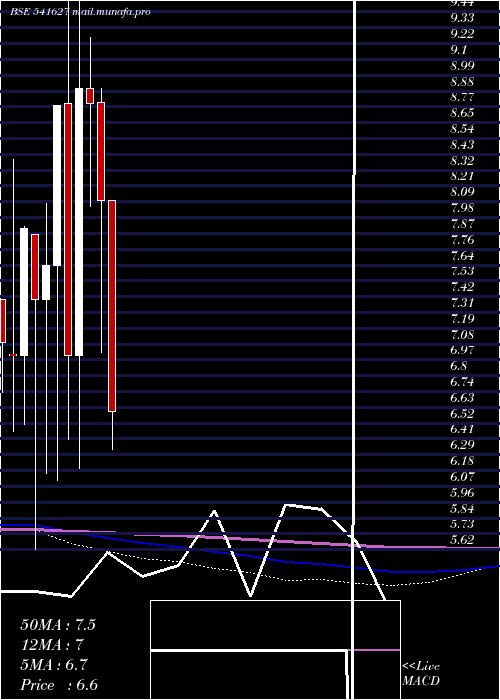Image resolution: width=500 pixels, height=700 pixels.
Task: Click the 5.84 price axis label
Action: pyautogui.click(x=462, y=508)
